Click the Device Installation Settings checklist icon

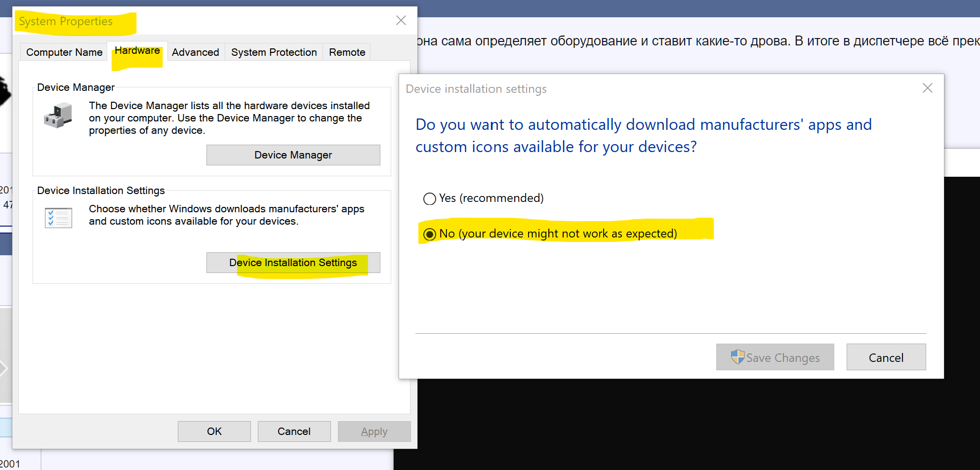58,218
